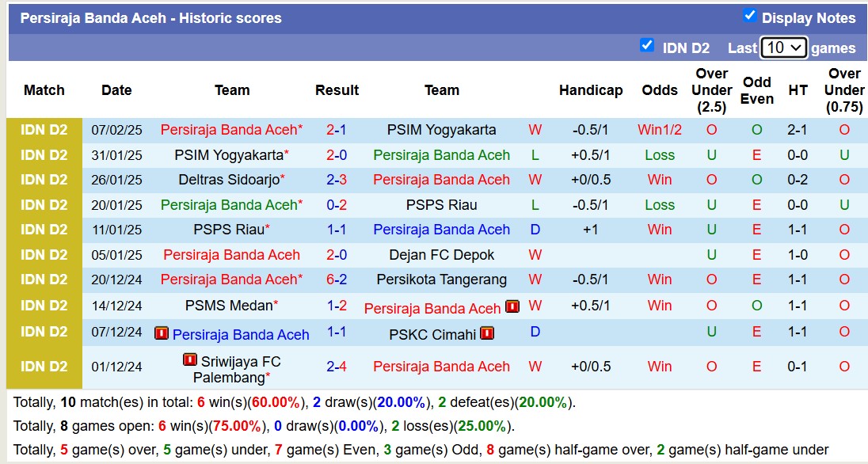Click the note icon before Persiraja Banda Aceh on 07/12/24

[x=163, y=333]
